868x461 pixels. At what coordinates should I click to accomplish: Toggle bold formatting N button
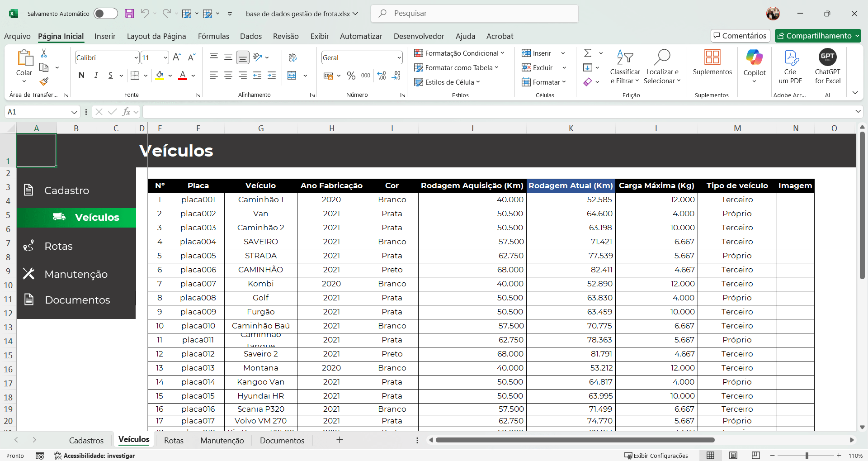pos(81,76)
